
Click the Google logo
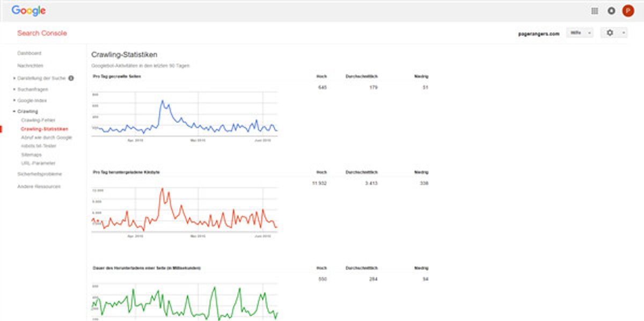click(28, 11)
